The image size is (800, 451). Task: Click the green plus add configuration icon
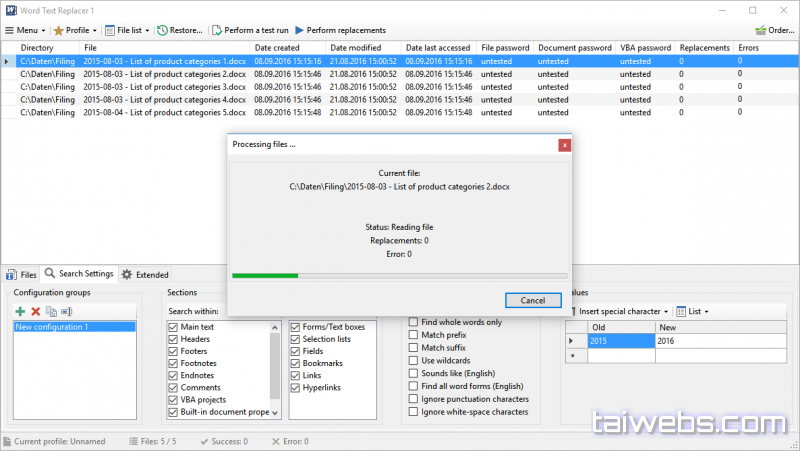click(21, 312)
